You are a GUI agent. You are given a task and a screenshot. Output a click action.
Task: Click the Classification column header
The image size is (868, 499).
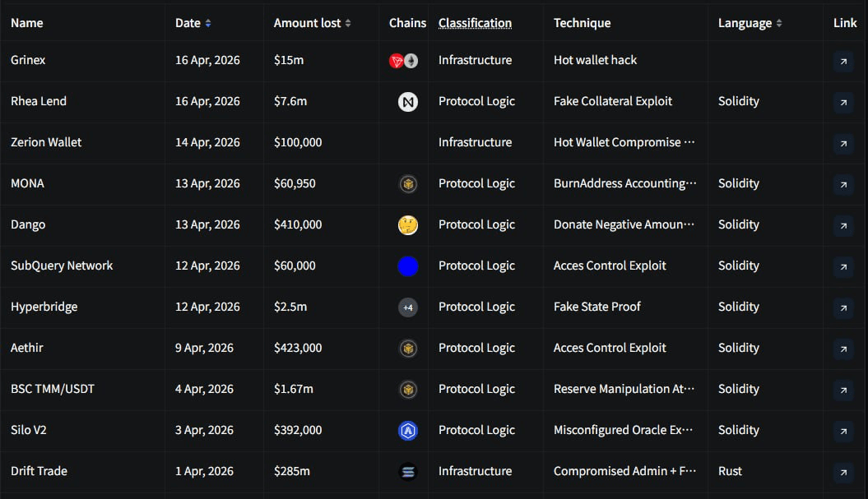coord(475,23)
